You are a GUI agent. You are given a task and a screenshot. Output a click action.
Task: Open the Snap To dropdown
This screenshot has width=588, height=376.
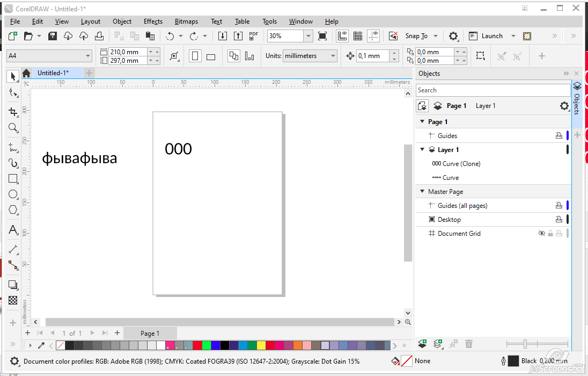point(436,36)
